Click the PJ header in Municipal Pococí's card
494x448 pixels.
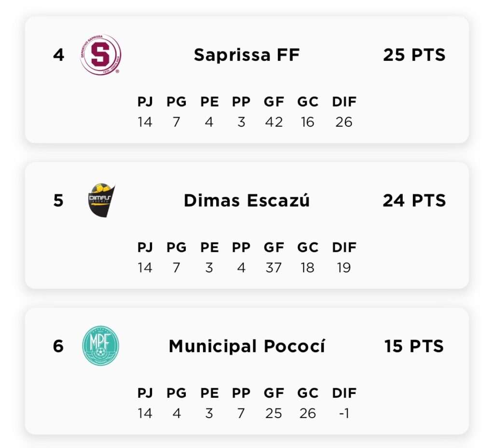[x=145, y=394]
